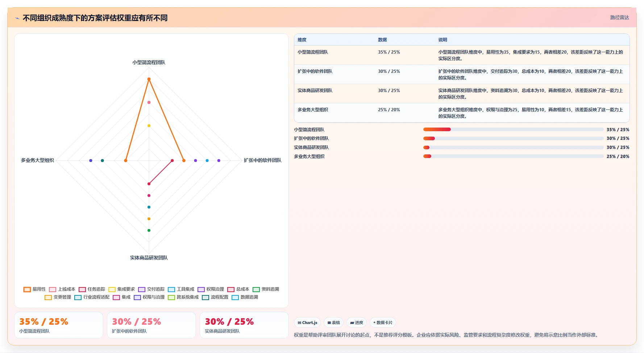Hide the 集成 legend series
Viewport: 644px width, 353px height.
[x=122, y=297]
